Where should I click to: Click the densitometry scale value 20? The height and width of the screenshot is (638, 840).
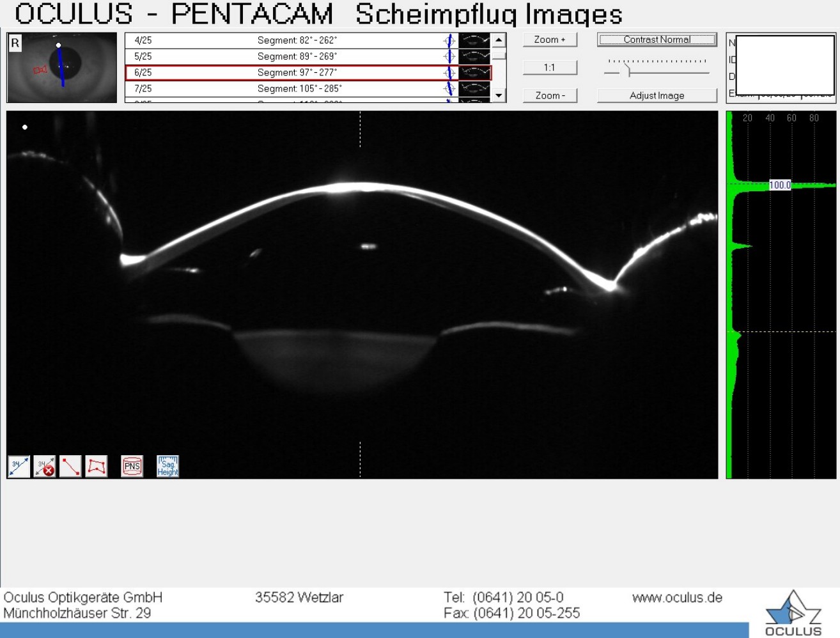747,118
